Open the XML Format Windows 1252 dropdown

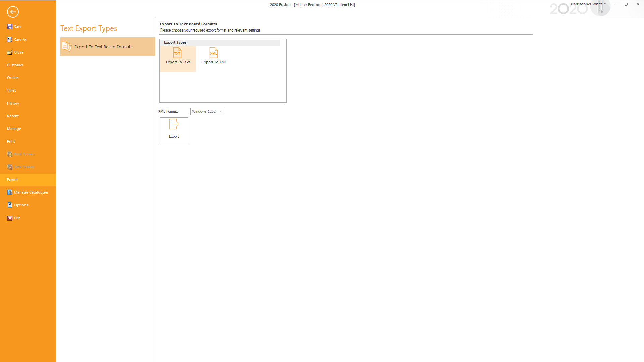pyautogui.click(x=207, y=111)
